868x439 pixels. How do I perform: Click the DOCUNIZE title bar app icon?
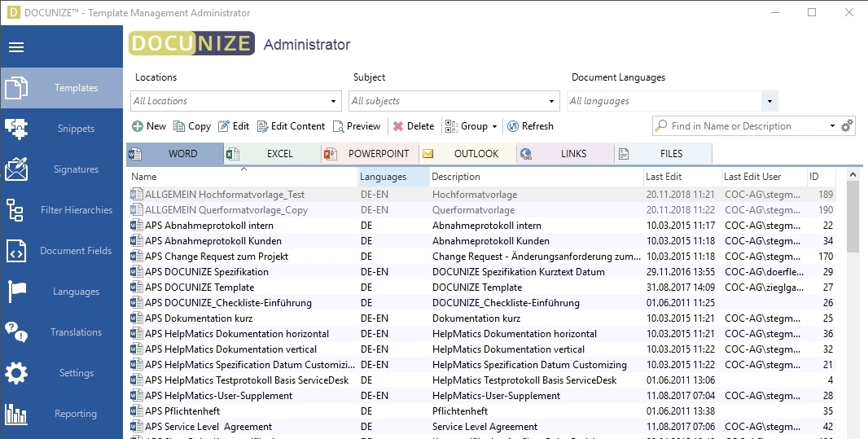[13, 13]
